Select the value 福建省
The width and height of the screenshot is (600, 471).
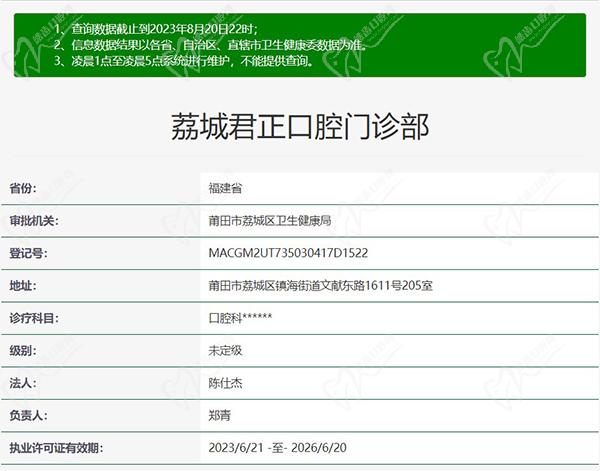[225, 188]
